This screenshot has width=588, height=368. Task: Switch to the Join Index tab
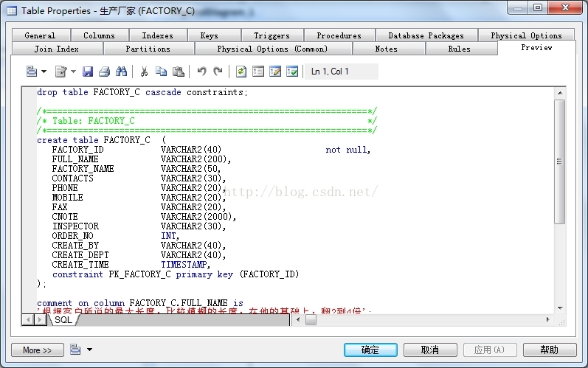57,49
